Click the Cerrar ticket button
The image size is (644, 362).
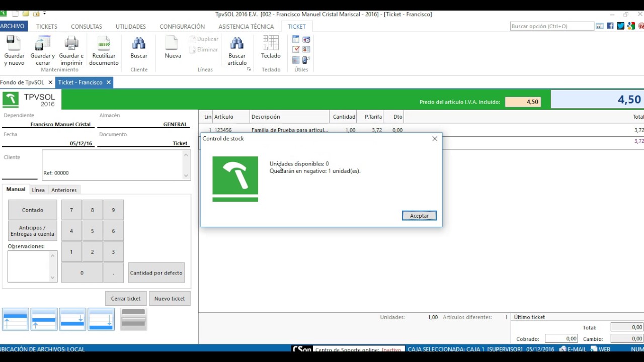click(126, 299)
